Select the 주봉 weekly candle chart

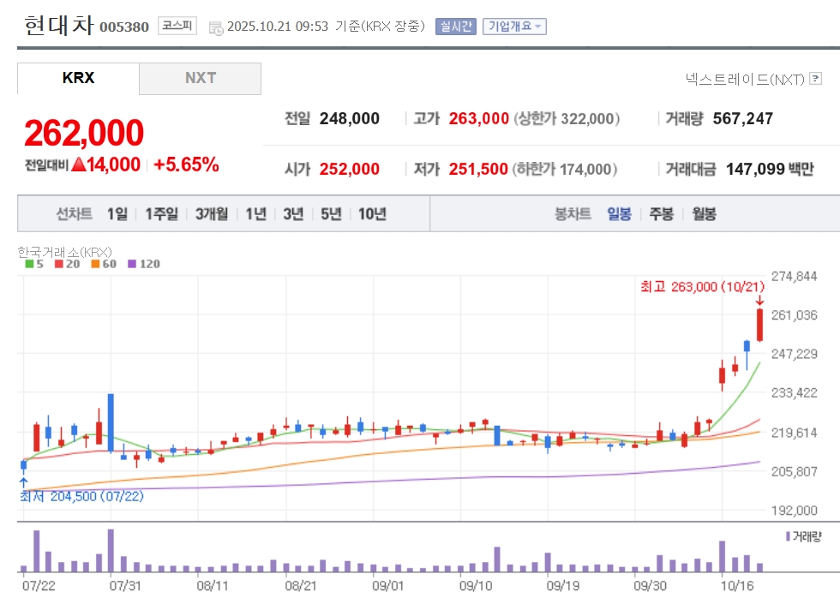coord(662,213)
